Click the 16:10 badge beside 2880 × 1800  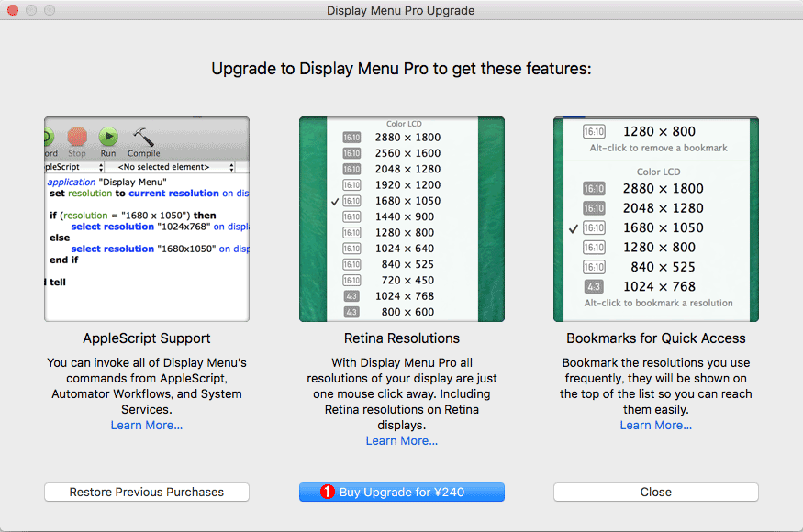pyautogui.click(x=351, y=138)
